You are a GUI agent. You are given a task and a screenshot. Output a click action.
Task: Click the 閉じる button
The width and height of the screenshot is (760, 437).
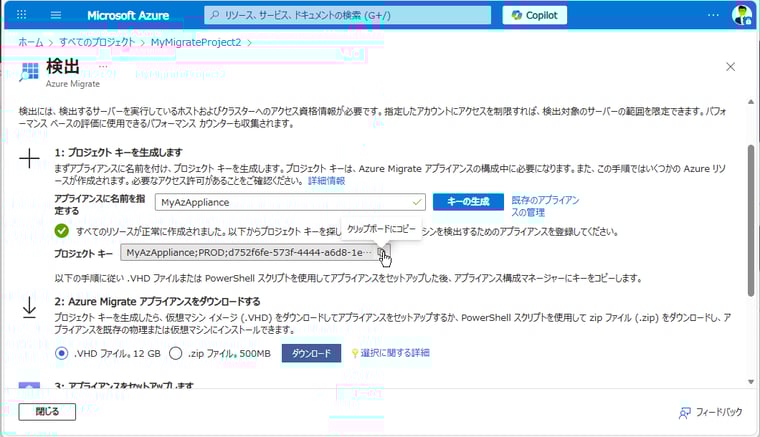pos(47,411)
